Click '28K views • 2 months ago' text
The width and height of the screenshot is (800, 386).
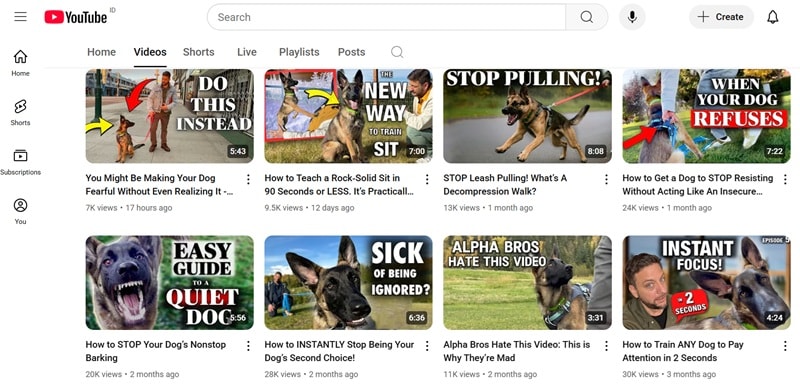311,374
